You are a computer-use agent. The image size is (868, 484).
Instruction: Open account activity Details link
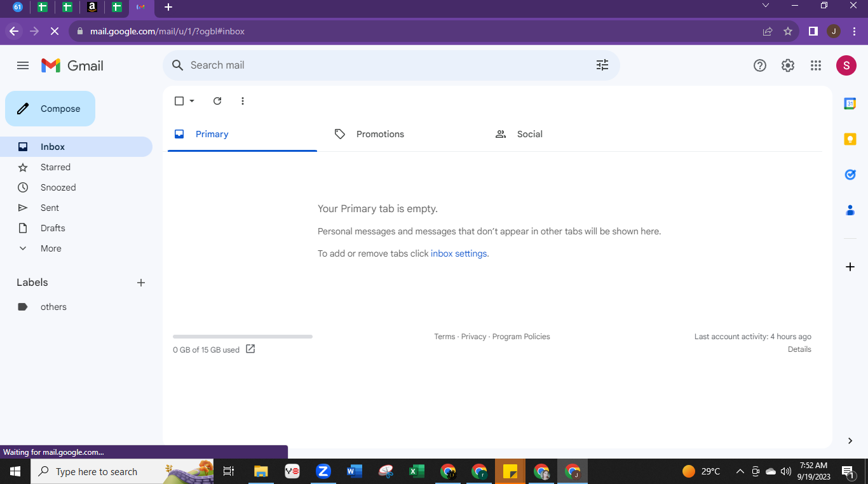pos(799,349)
